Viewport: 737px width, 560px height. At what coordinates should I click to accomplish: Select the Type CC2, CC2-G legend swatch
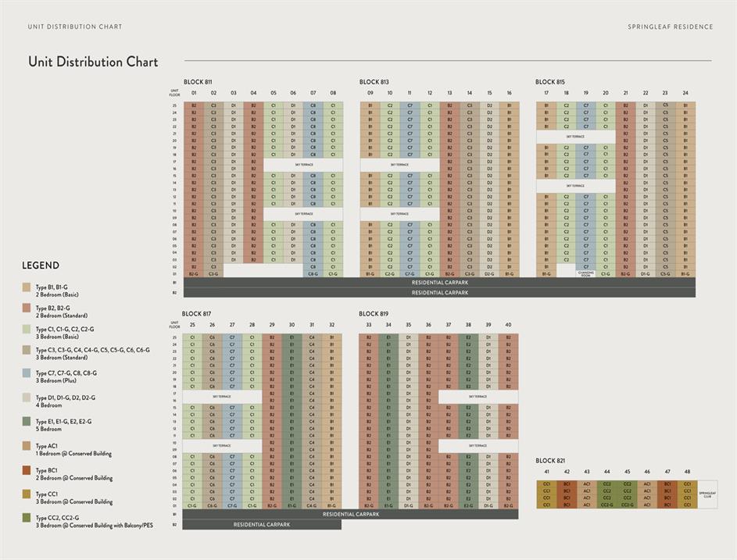coord(27,518)
